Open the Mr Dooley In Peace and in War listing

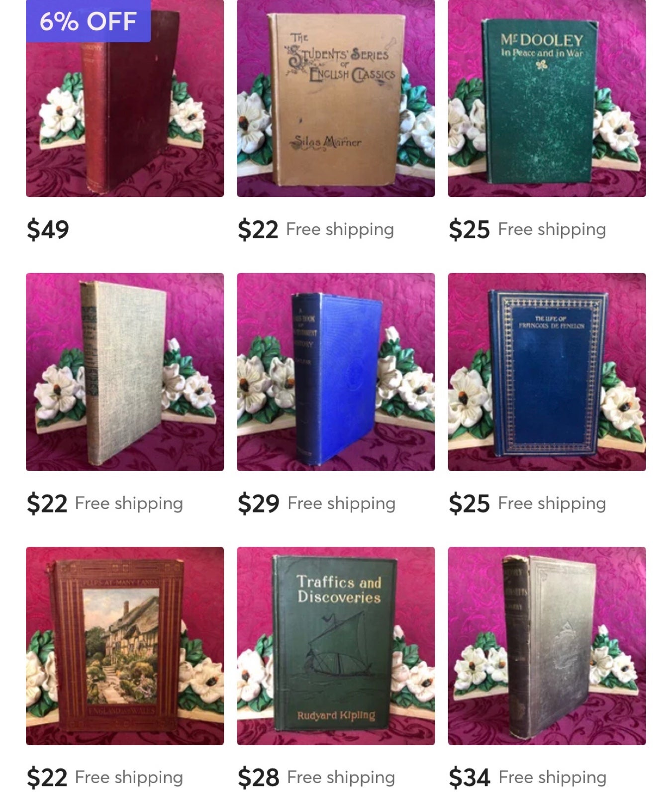tap(547, 99)
